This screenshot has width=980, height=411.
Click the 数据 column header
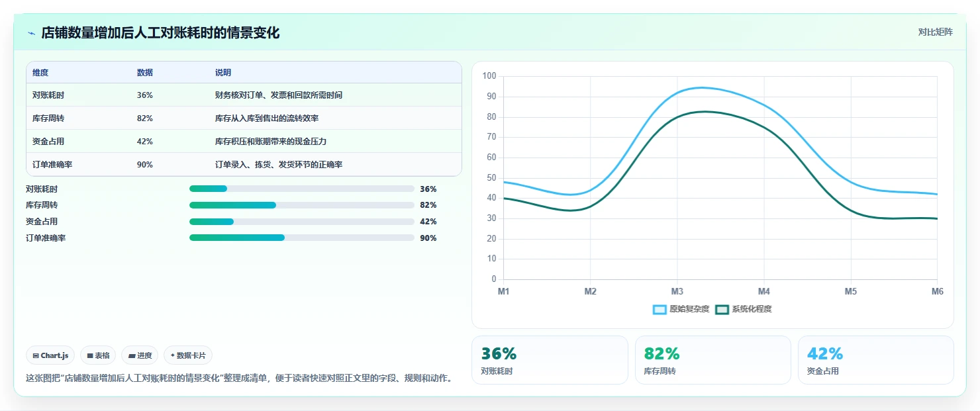coord(145,73)
